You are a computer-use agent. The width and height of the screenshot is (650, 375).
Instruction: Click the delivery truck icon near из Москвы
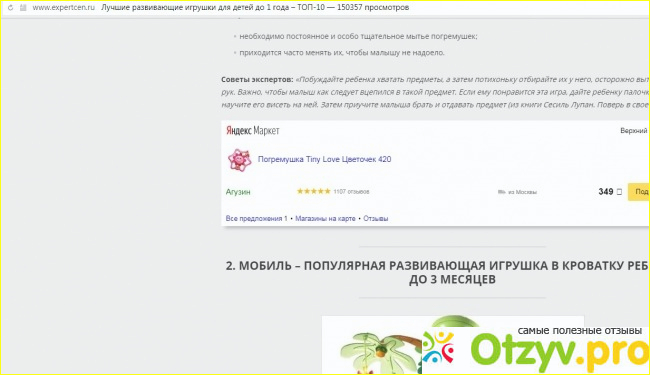click(502, 192)
